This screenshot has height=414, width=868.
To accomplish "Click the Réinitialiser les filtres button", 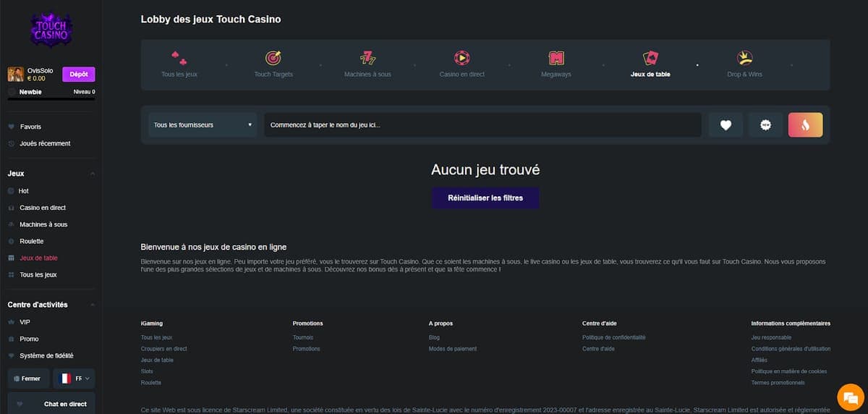I will click(485, 198).
